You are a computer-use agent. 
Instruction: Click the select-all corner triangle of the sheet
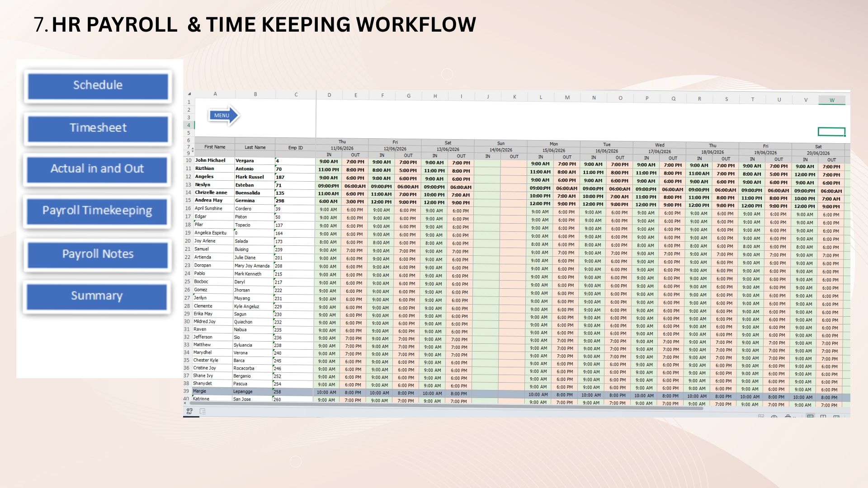pos(189,94)
